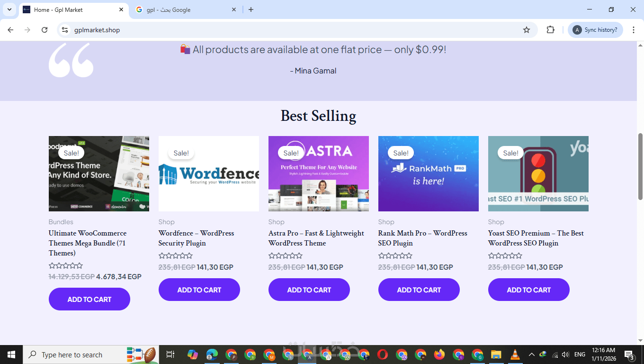Reload the gplmarket.shop page
The height and width of the screenshot is (364, 644).
click(x=45, y=30)
